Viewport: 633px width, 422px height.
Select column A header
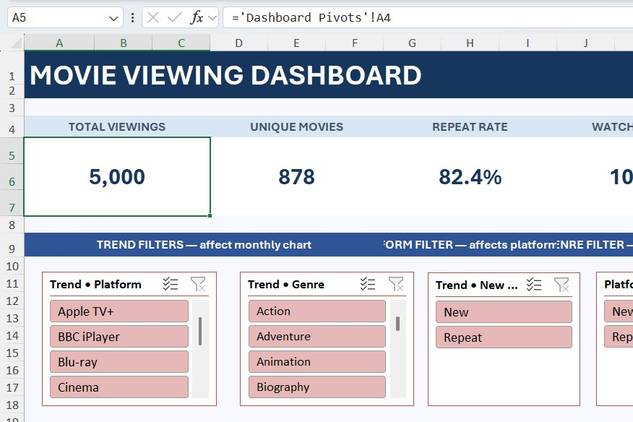(59, 43)
